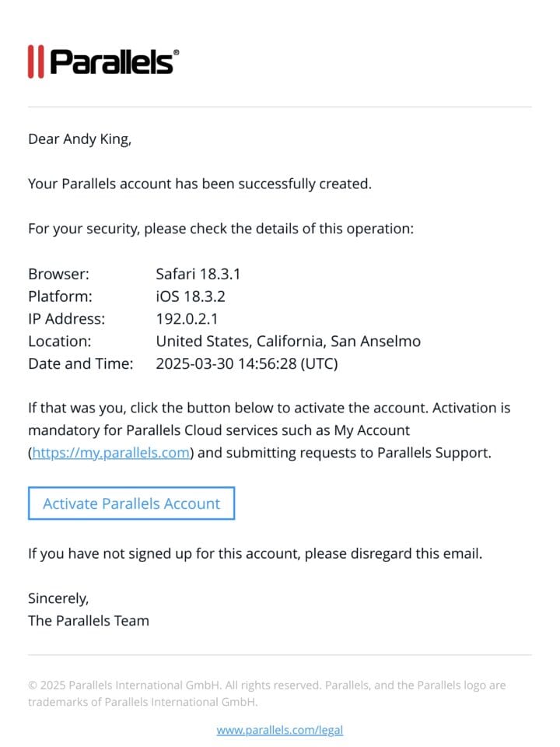Click the Dear Andy King greeting
The height and width of the screenshot is (747, 560).
tap(79, 139)
